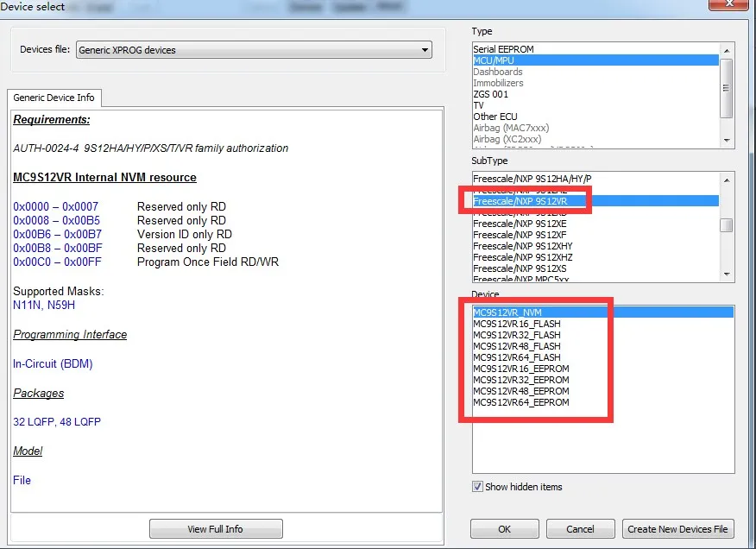Close the Device select window
756x549 pixels.
728,3
